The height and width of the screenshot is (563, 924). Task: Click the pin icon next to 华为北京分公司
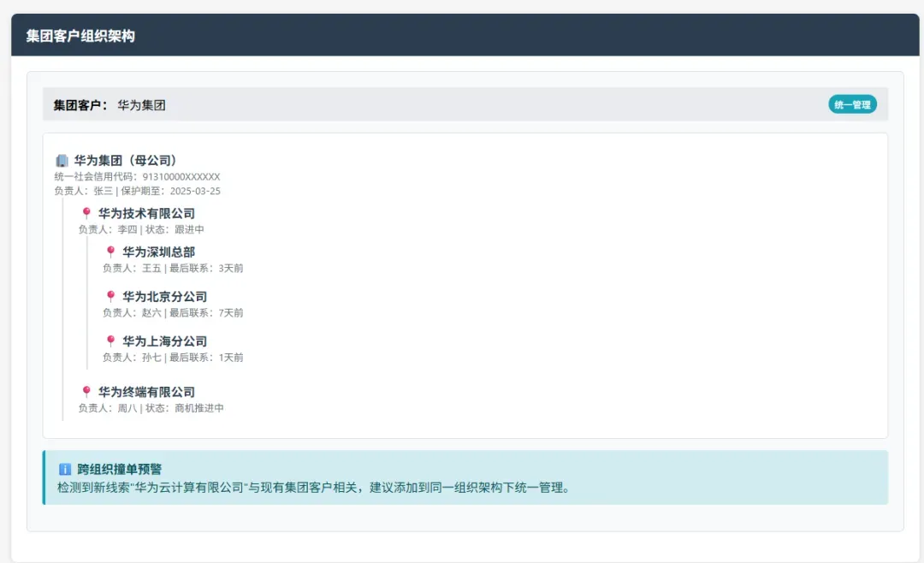pyautogui.click(x=110, y=297)
